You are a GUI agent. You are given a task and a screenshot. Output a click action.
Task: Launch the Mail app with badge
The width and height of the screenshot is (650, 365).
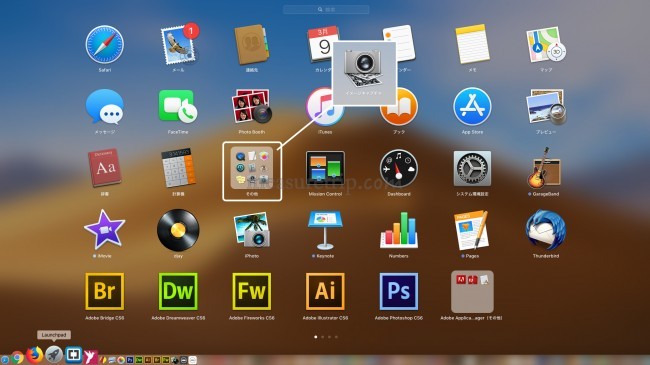[x=178, y=44]
